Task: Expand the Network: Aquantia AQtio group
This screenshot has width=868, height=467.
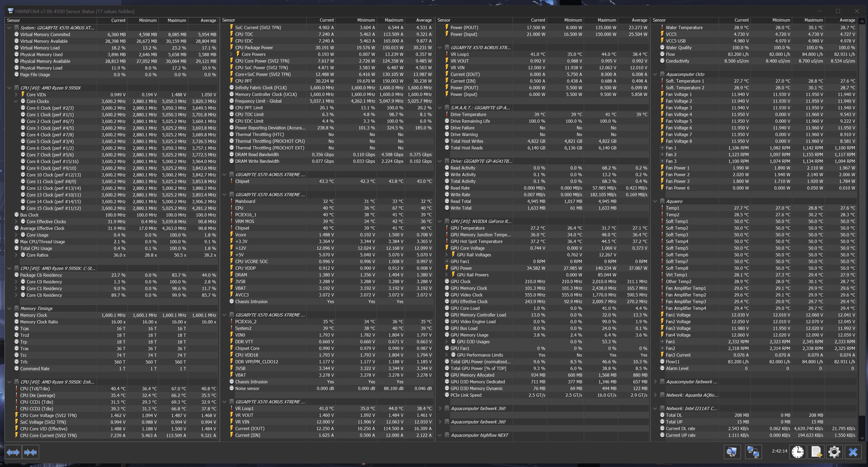Action: tap(655, 395)
